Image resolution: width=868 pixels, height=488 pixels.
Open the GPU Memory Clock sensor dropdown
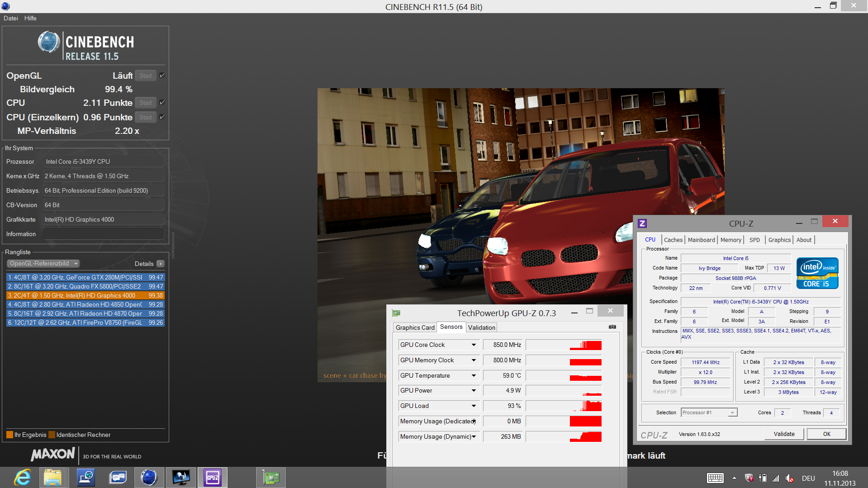[474, 360]
